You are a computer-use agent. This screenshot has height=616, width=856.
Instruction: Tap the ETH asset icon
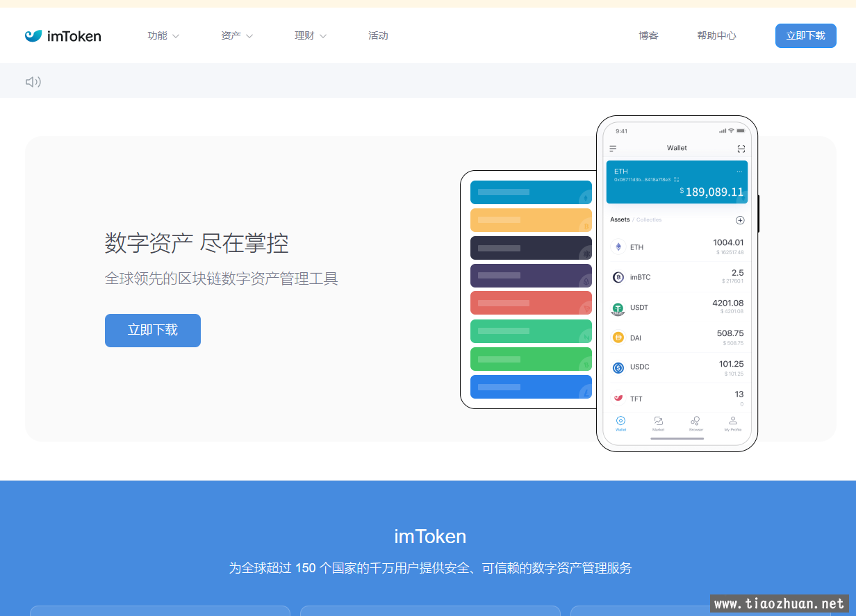(x=618, y=247)
